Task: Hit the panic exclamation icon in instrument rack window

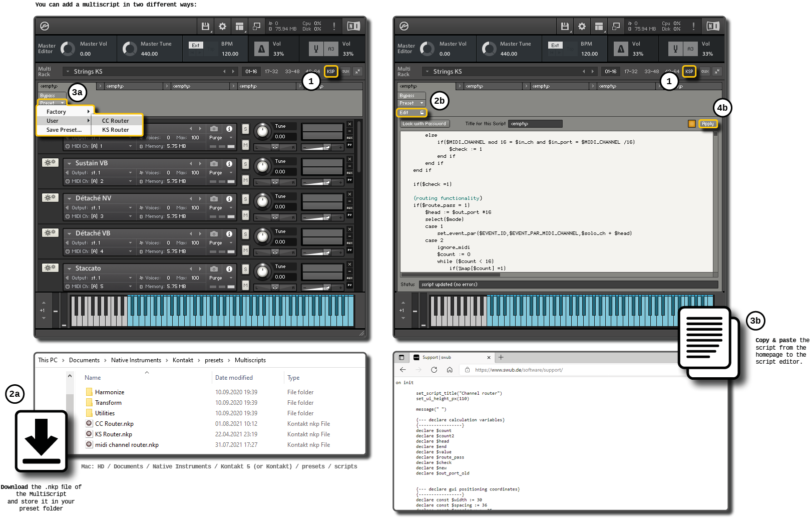Action: [334, 26]
